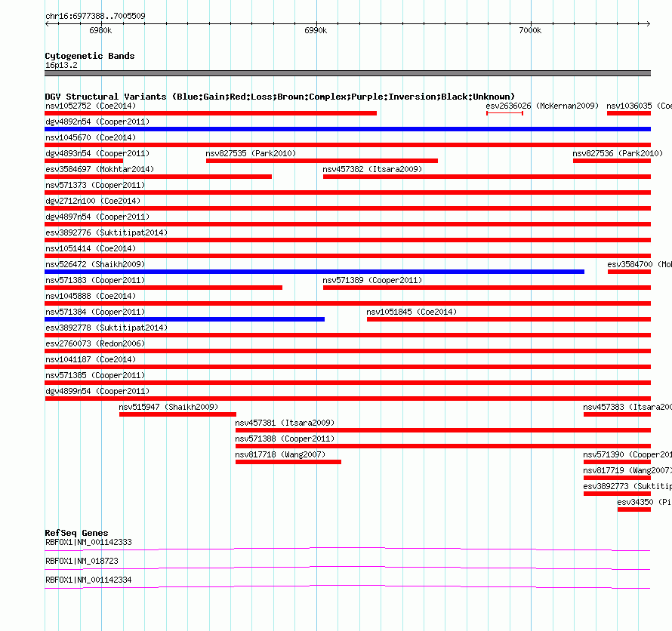Click the left arrowhead of the ruler
This screenshot has height=631, width=672.
47,23
